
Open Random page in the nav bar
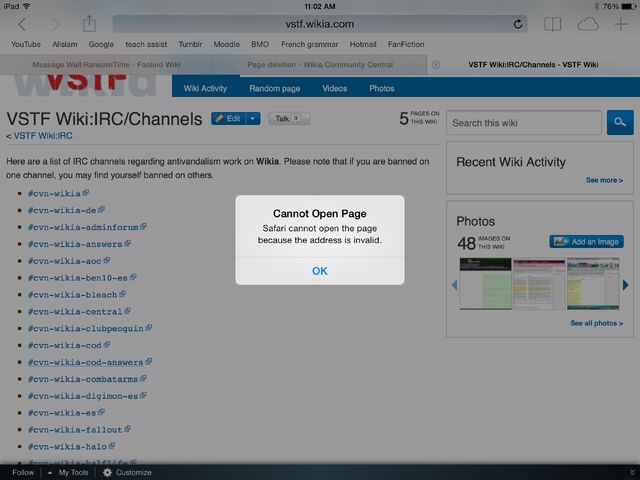(275, 88)
